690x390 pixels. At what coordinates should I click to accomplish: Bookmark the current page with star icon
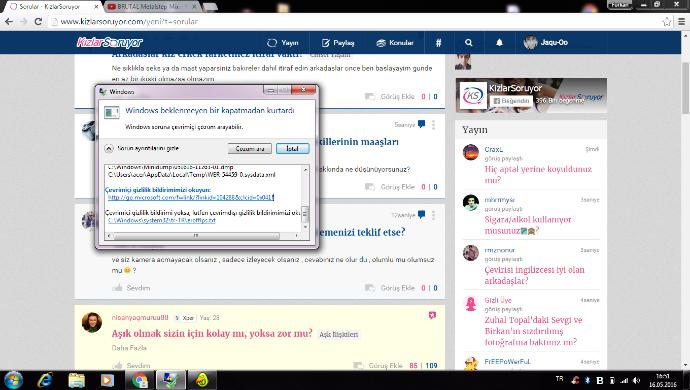tap(666, 22)
